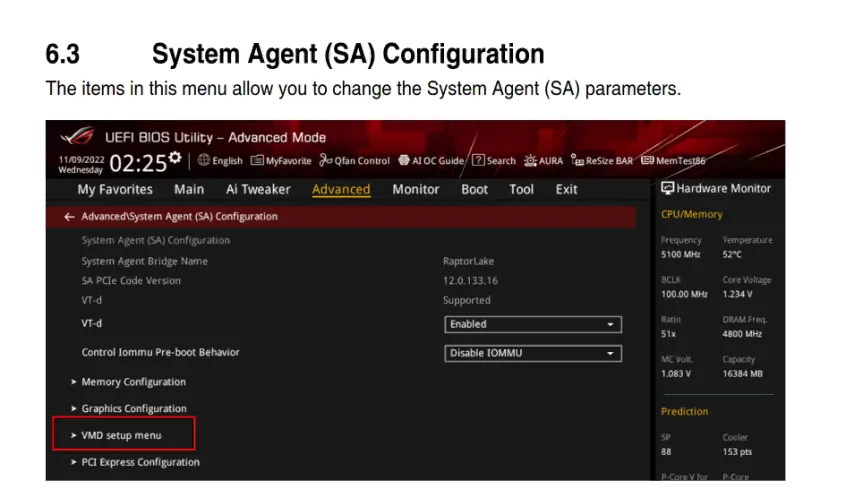
Task: Click the 5100 MHz frequency value
Action: (x=681, y=255)
